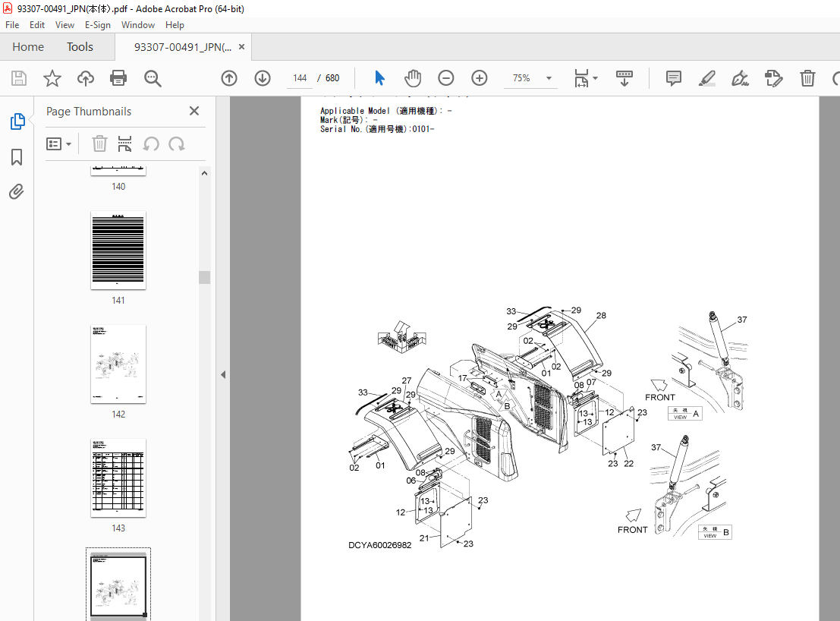This screenshot has height=621, width=840.
Task: Select the Highlight text tool
Action: 707,78
